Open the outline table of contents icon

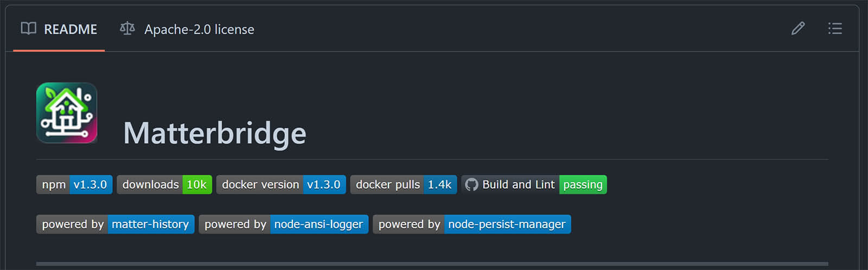click(x=835, y=28)
